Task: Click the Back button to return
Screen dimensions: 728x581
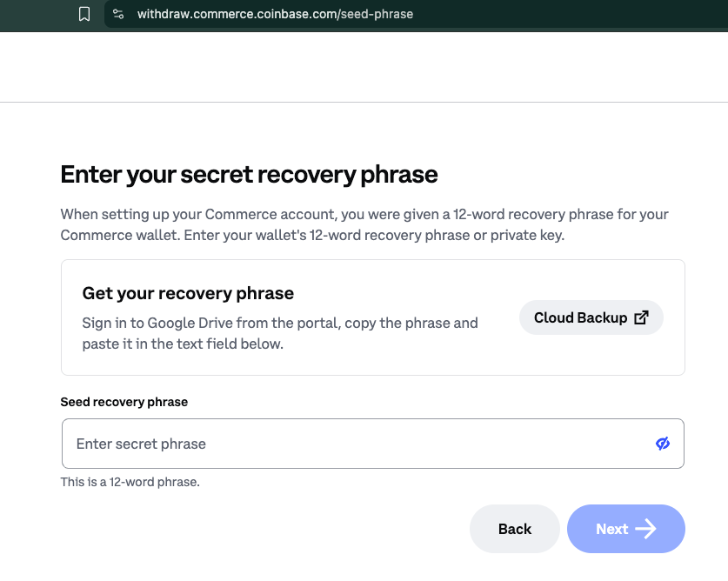Action: click(514, 529)
